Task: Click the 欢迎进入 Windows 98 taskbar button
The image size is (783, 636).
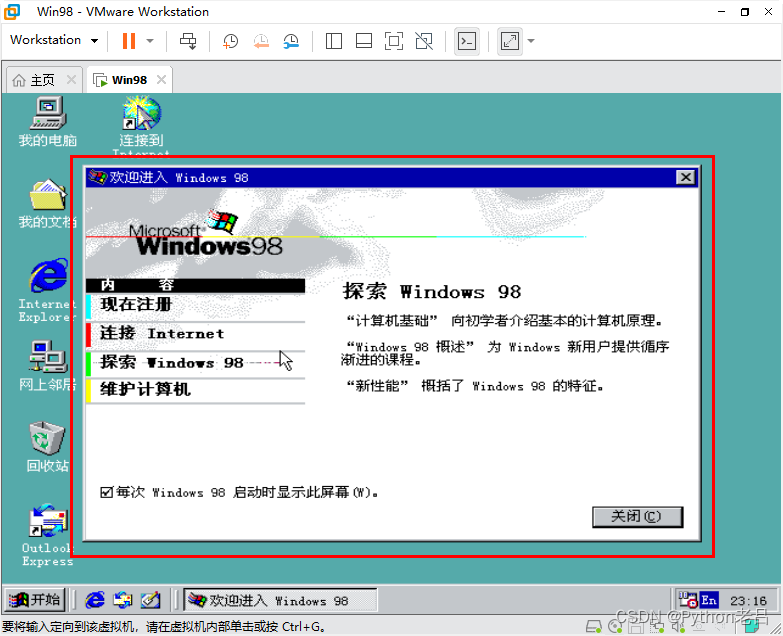Action: point(281,600)
